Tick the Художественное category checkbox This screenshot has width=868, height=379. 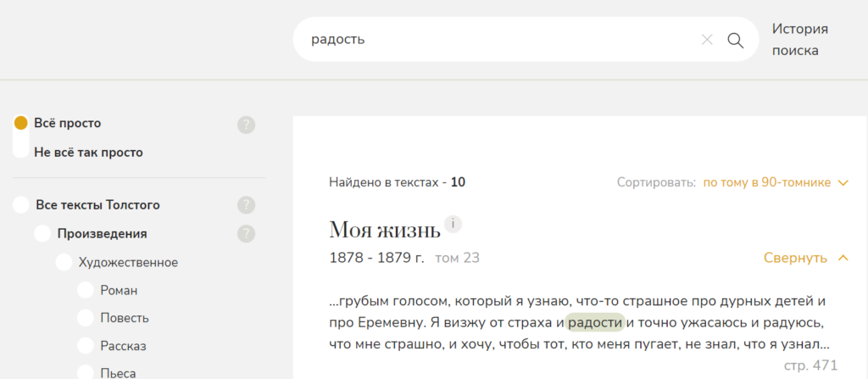tap(64, 262)
